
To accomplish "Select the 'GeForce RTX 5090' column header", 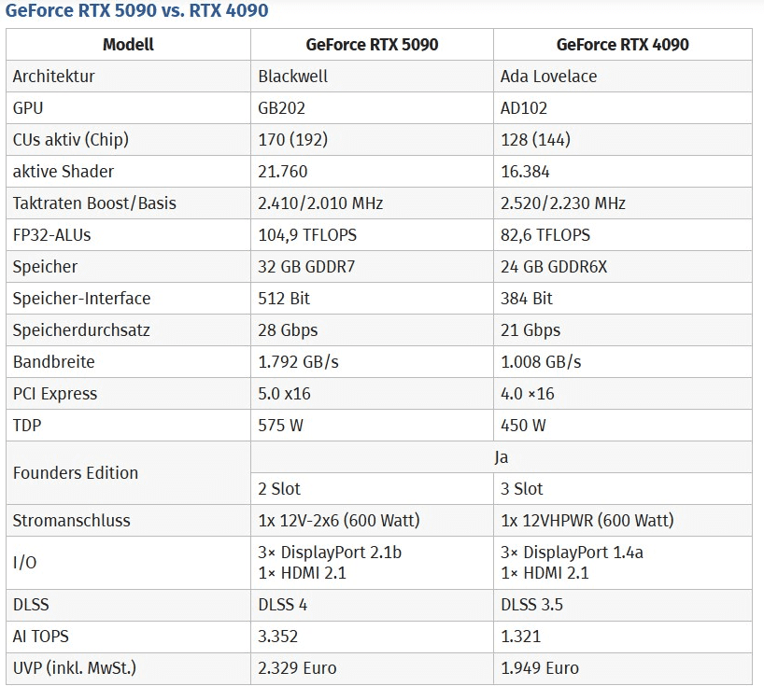I will pyautogui.click(x=372, y=44).
